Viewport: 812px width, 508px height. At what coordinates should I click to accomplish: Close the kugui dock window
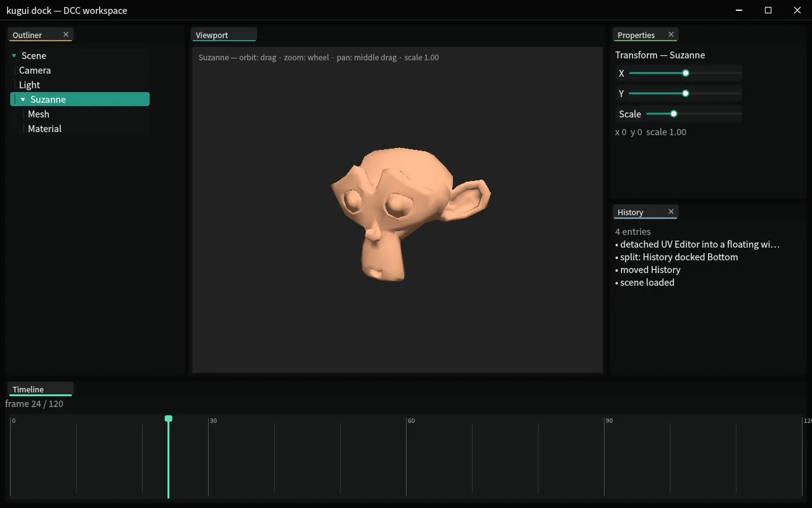pyautogui.click(x=797, y=10)
